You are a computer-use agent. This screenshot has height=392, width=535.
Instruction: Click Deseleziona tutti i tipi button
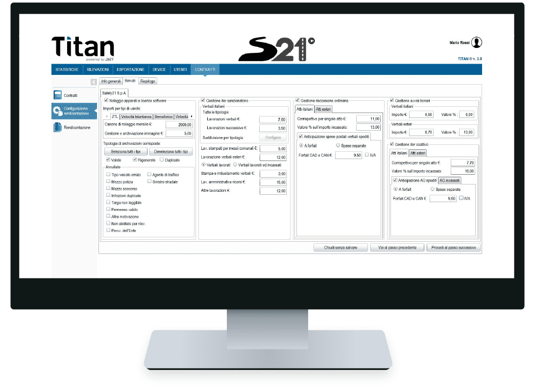coord(171,151)
